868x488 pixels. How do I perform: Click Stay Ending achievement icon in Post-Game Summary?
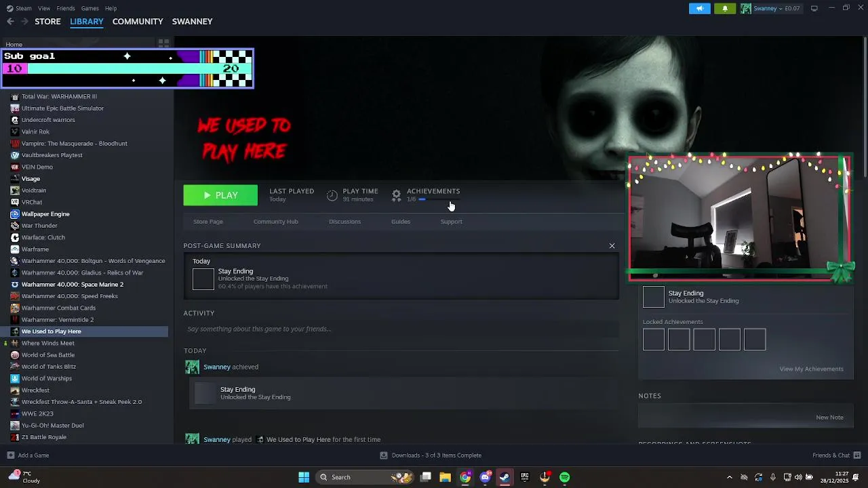click(x=203, y=279)
